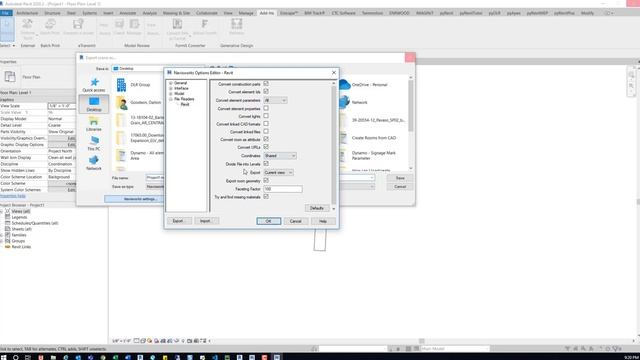Viewport: 640px width, 360px height.
Task: Toggle Export room geometry checkbox
Action: [266, 180]
